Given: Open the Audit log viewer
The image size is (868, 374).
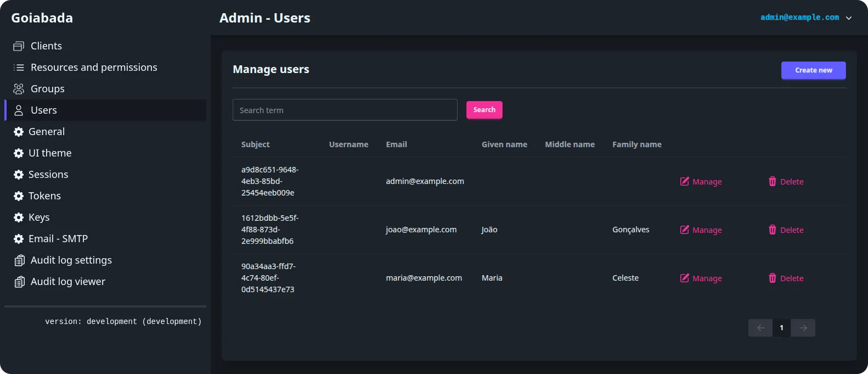Looking at the screenshot, I should (105, 282).
